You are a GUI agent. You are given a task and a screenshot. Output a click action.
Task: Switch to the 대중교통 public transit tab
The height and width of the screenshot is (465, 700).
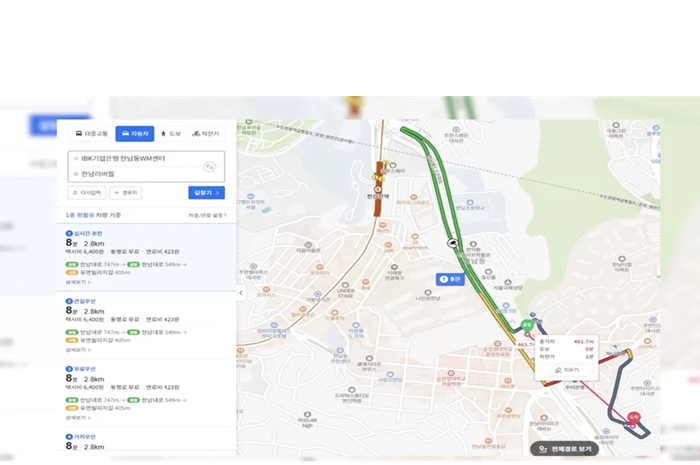click(x=92, y=133)
